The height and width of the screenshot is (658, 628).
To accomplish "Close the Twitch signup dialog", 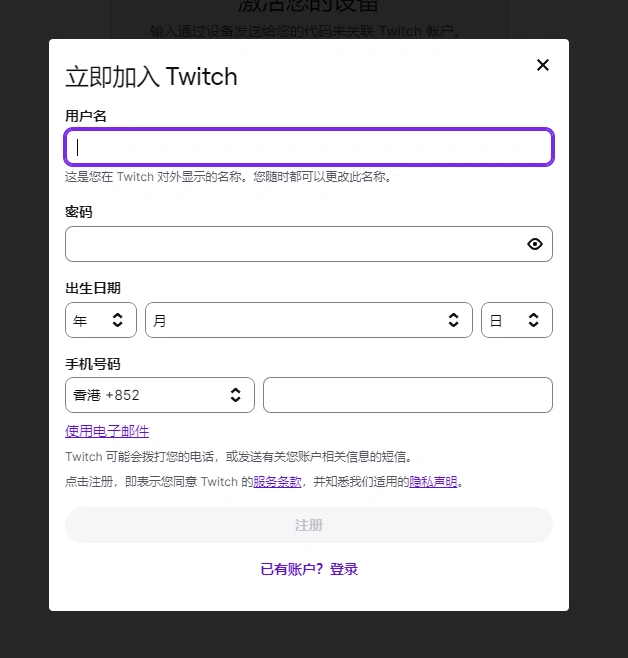I will [x=542, y=65].
